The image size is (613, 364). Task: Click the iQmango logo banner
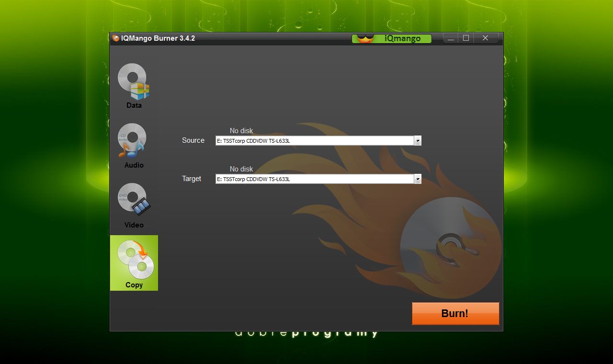tap(392, 39)
